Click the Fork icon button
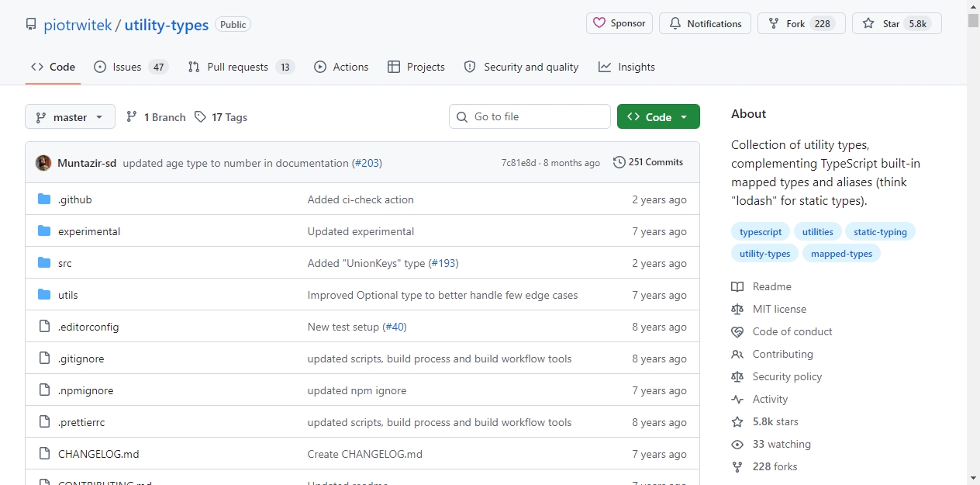Viewport: 980px width, 485px height. pyautogui.click(x=774, y=23)
